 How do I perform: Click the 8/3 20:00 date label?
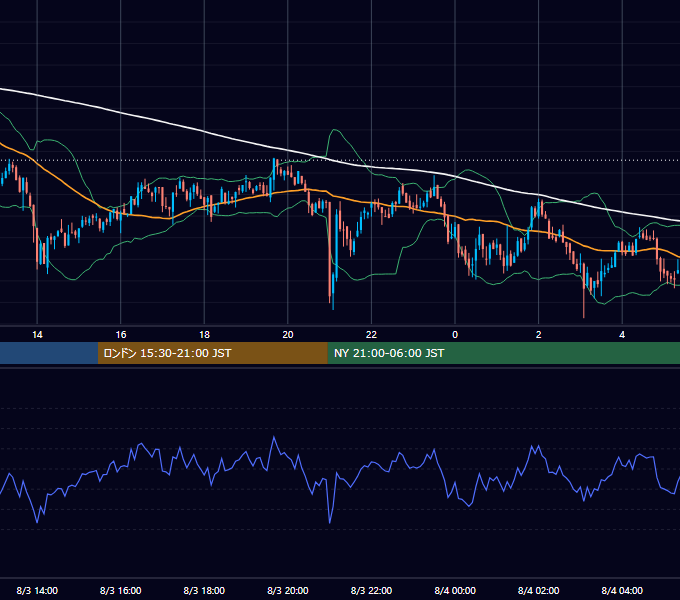(x=288, y=590)
